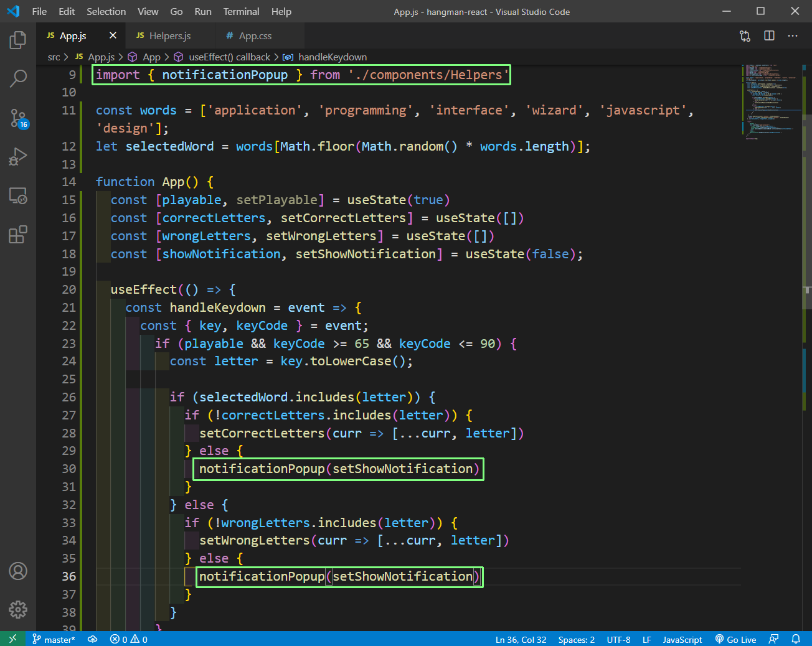
Task: Click line number 20 in gutter
Action: point(68,289)
